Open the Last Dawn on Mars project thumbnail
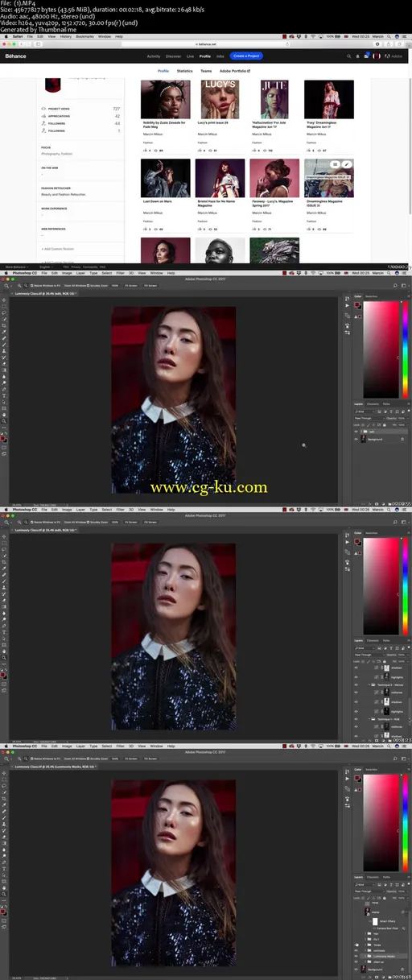The width and height of the screenshot is (412, 980). coord(166,177)
